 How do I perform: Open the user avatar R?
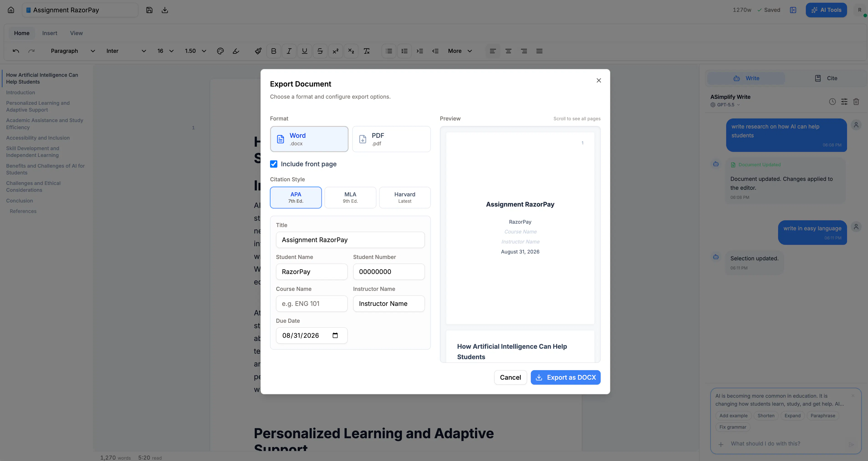point(860,10)
